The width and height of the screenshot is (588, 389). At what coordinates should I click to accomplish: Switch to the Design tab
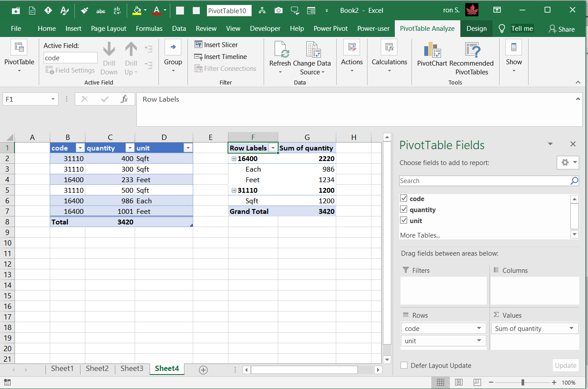point(477,29)
